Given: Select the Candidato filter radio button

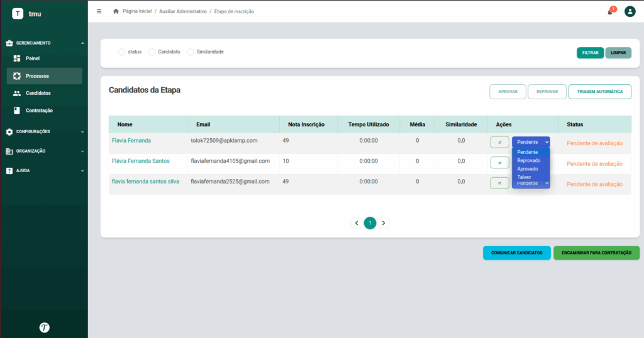Looking at the screenshot, I should [x=152, y=52].
